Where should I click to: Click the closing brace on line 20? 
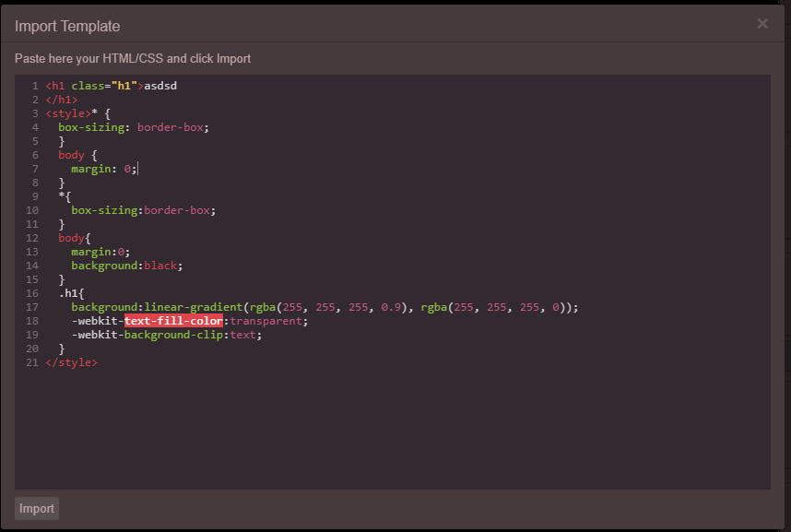coord(62,349)
